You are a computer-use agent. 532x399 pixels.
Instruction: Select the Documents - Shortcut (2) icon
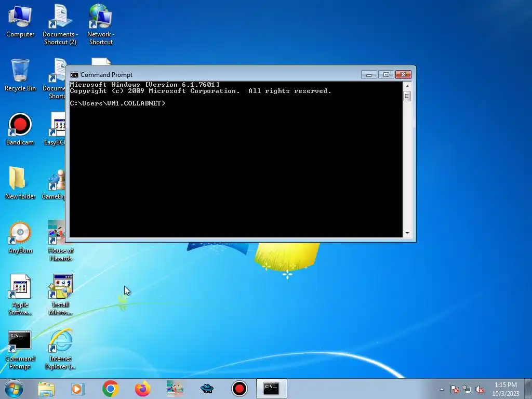(x=60, y=24)
